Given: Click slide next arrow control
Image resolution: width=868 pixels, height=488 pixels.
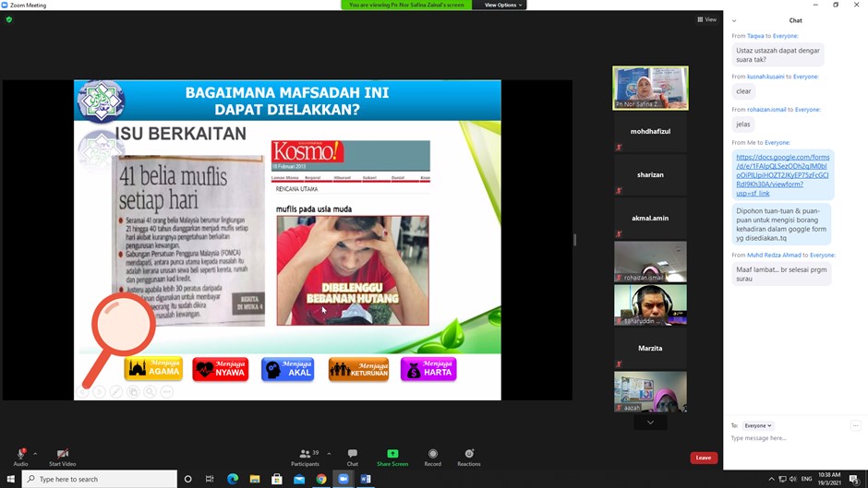Looking at the screenshot, I should coord(99,392).
